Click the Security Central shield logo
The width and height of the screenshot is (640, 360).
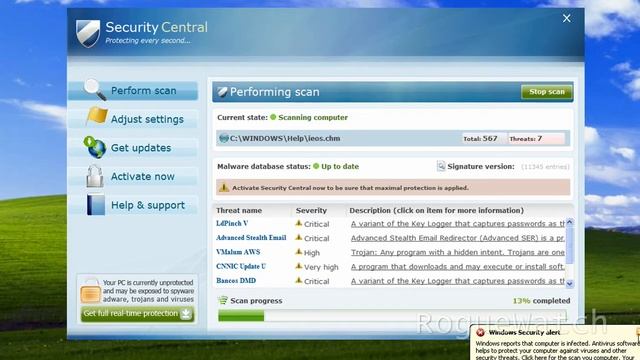[88, 33]
